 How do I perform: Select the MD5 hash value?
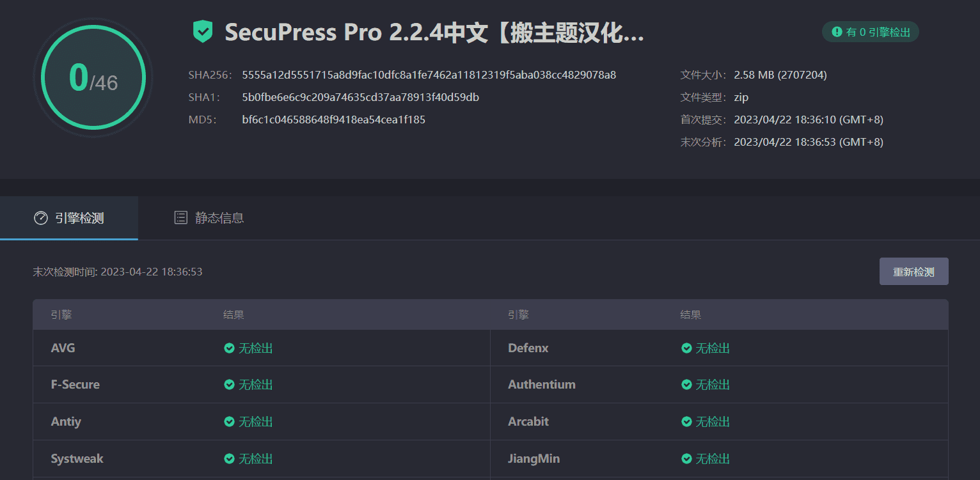coord(334,120)
